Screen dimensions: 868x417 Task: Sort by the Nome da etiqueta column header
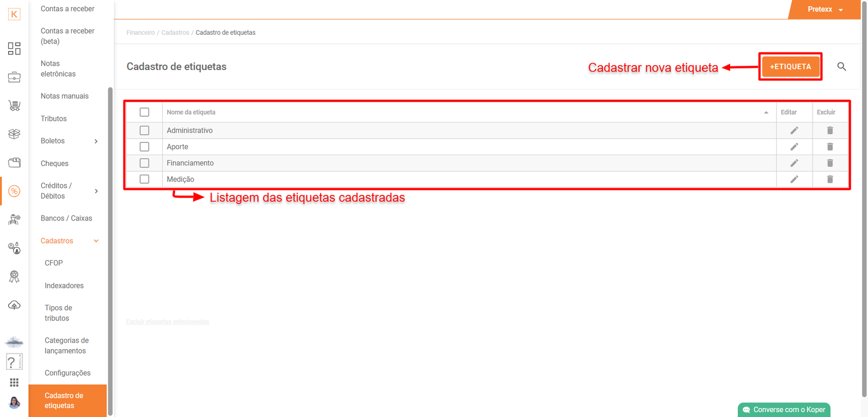pos(191,112)
